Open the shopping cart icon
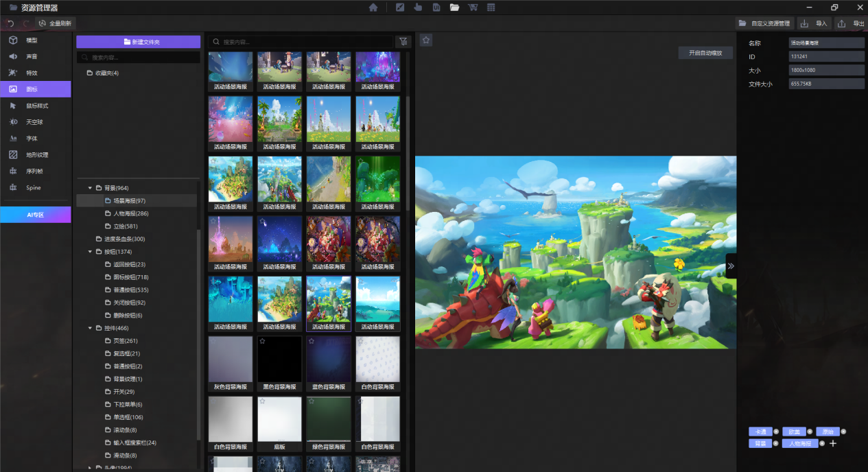This screenshot has height=472, width=868. point(473,8)
